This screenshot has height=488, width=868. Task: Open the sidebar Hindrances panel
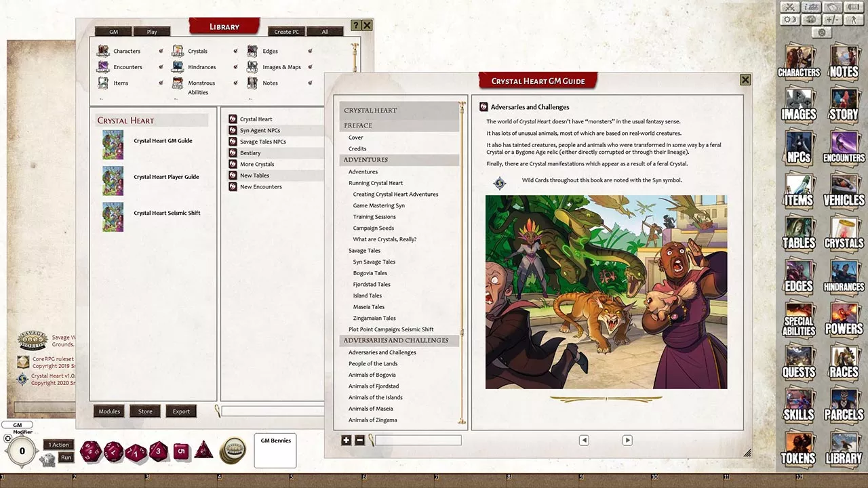844,276
